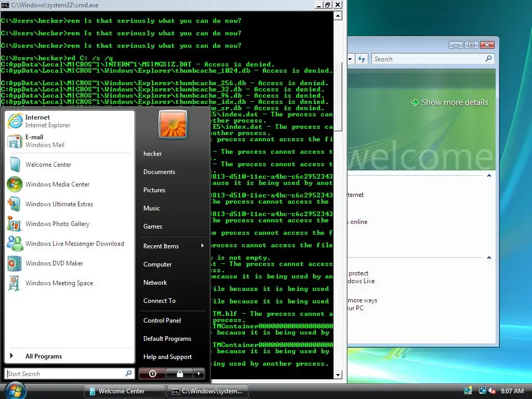Expand All Programs list
Image resolution: width=532 pixels, height=399 pixels.
coord(70,356)
